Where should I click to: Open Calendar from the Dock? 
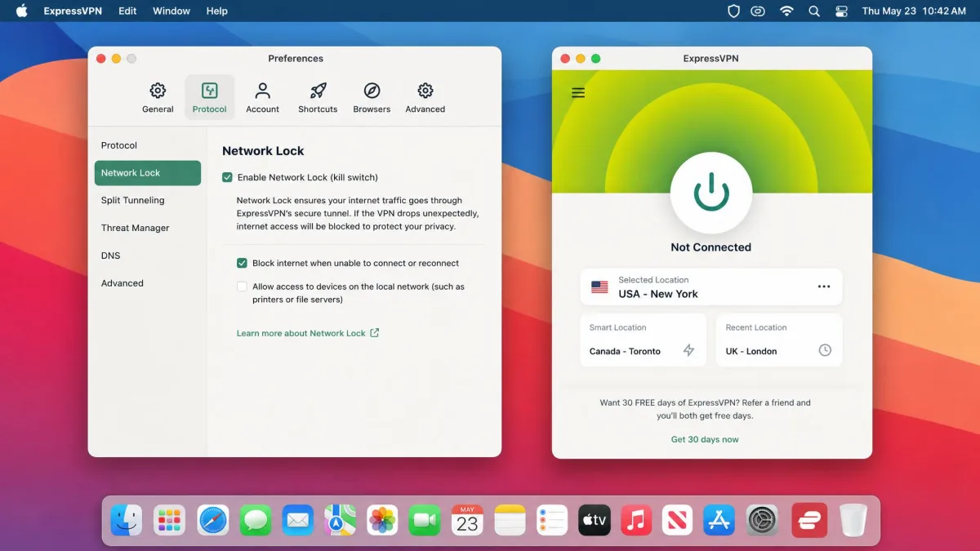point(467,520)
